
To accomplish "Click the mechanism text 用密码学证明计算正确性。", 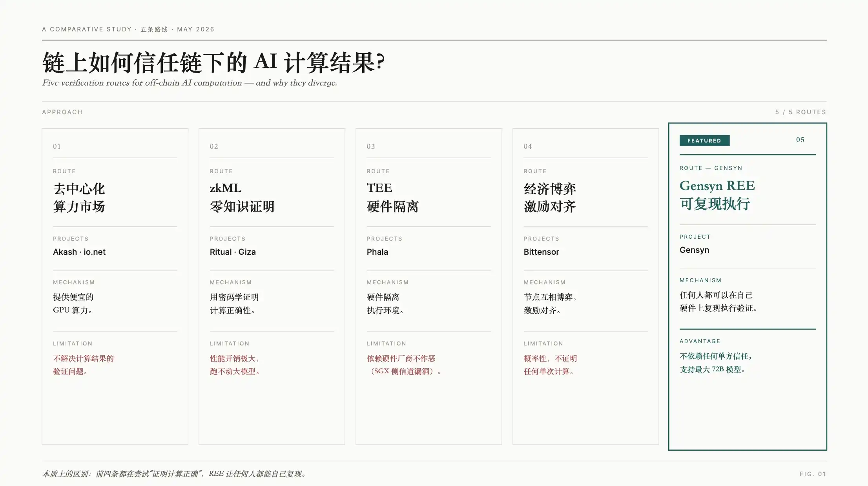I will coord(234,303).
